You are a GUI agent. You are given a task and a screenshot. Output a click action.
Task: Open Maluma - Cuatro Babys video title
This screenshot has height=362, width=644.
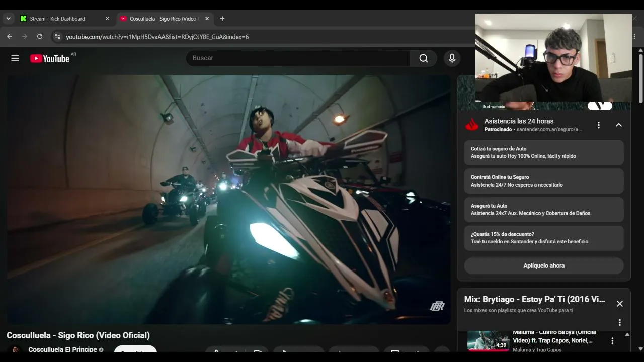click(553, 336)
